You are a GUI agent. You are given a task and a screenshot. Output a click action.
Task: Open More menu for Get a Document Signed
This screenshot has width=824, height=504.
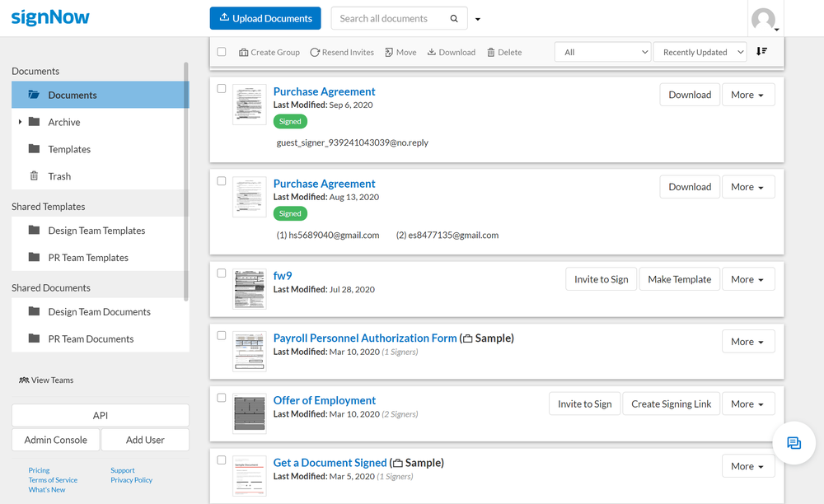(748, 466)
